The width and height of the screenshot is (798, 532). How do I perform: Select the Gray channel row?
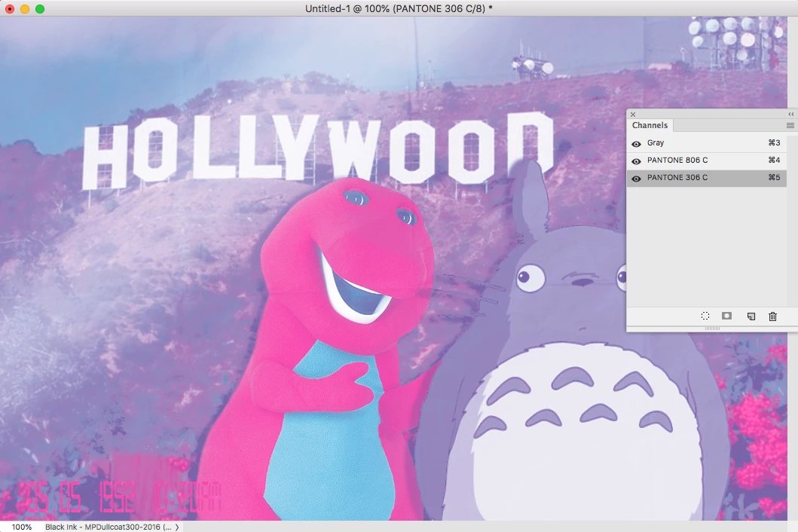(707, 144)
